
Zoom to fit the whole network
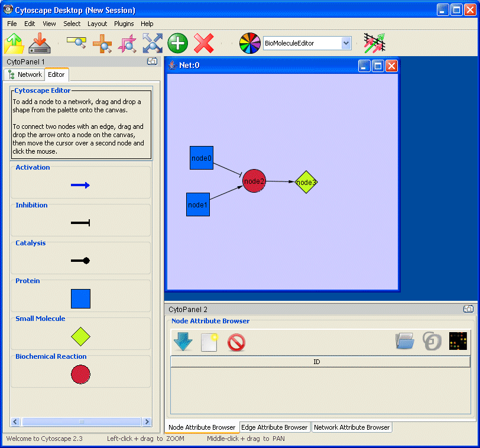[x=152, y=43]
